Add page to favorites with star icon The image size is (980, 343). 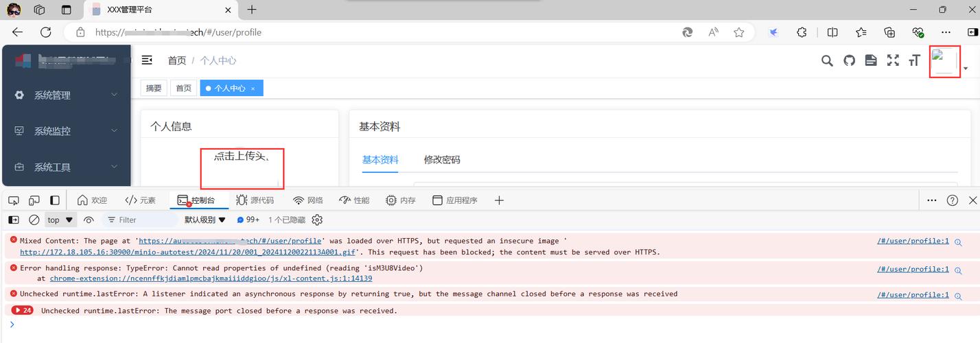pos(739,32)
